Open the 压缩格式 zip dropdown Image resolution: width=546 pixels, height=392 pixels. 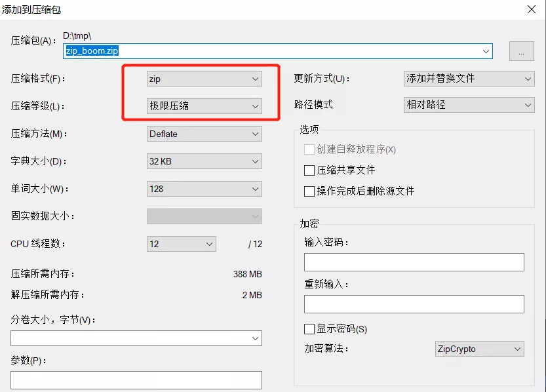tap(205, 79)
